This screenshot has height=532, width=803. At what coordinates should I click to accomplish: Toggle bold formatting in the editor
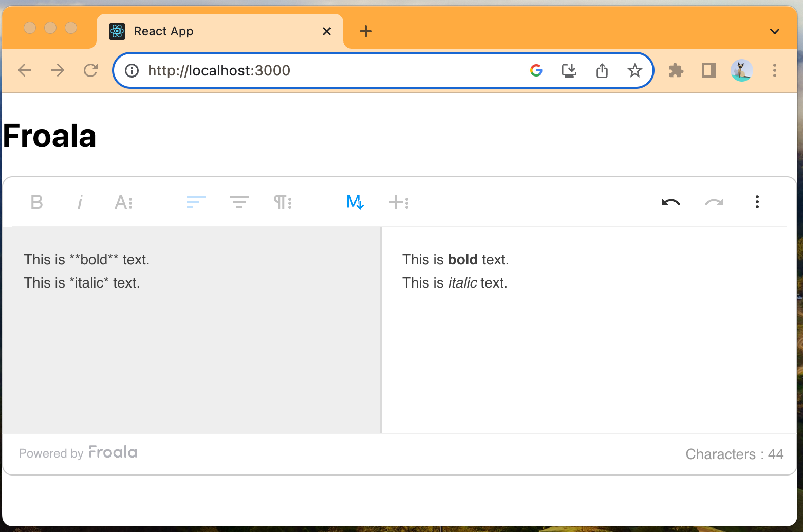[x=36, y=202]
